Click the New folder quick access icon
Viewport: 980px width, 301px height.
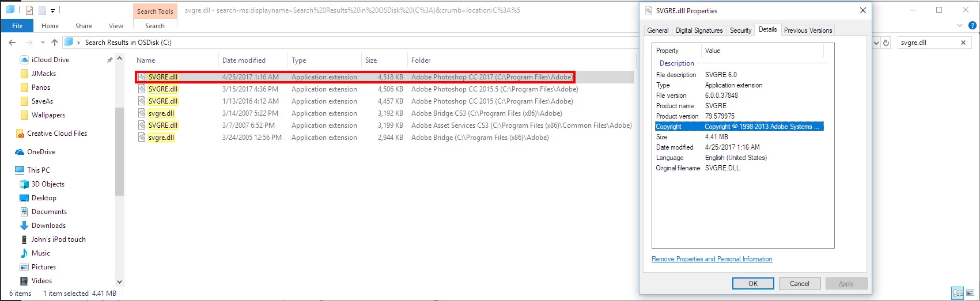coord(42,10)
